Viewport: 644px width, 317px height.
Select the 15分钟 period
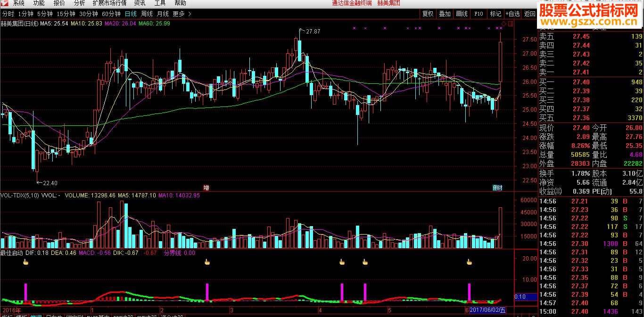pyautogui.click(x=66, y=14)
